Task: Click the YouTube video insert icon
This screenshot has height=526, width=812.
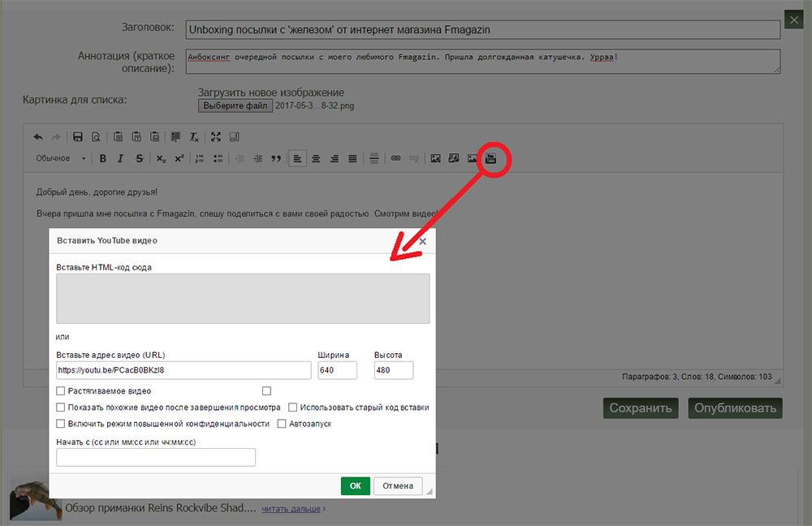Action: pyautogui.click(x=490, y=158)
